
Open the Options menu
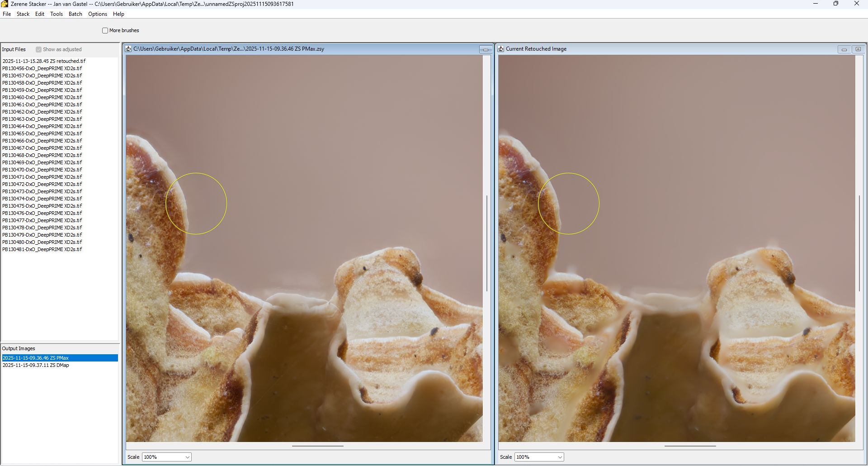98,14
